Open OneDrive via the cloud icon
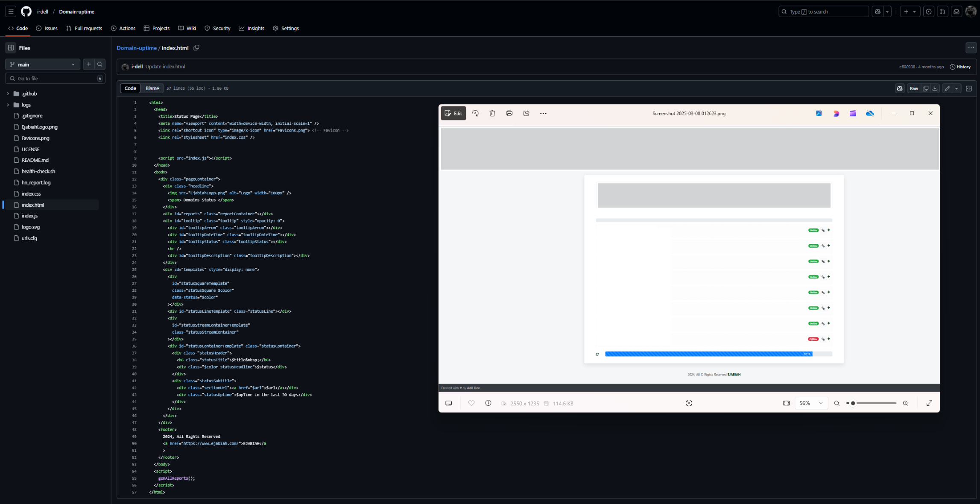 (870, 113)
